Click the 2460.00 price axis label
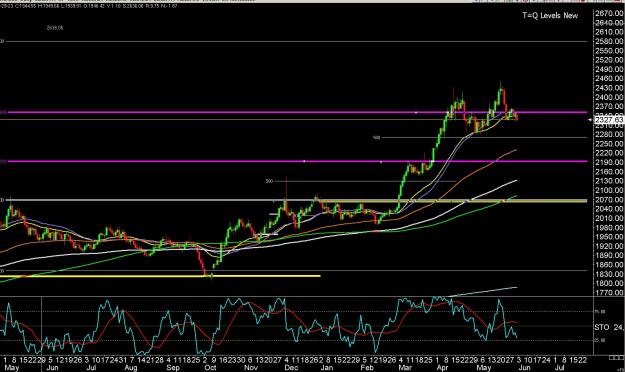625x372 pixels. click(609, 79)
